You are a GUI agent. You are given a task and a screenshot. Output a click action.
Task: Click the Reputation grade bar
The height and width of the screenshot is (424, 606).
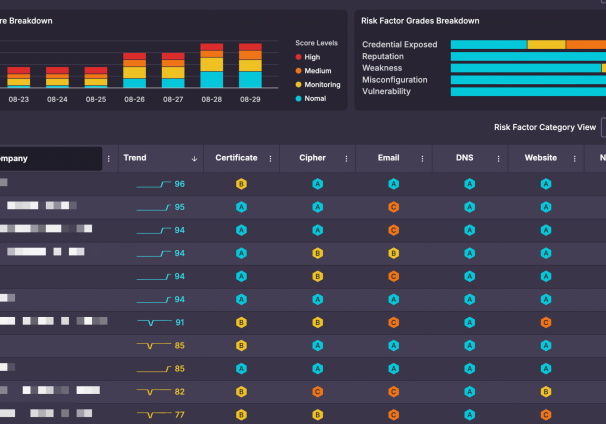[528, 56]
